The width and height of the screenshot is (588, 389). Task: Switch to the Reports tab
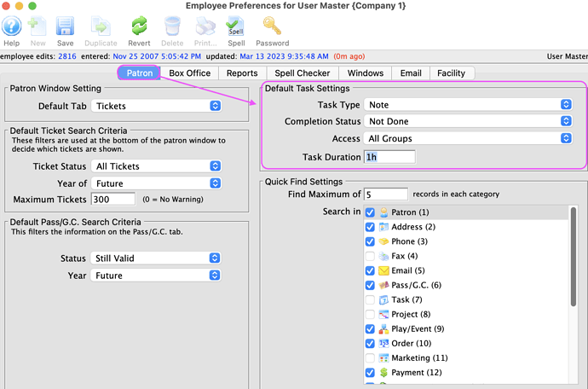click(242, 73)
